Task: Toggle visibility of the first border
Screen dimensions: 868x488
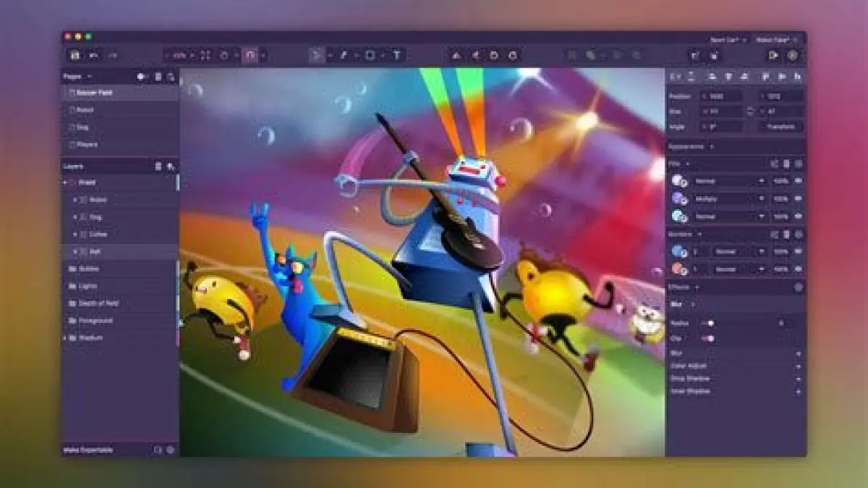Action: [x=799, y=251]
